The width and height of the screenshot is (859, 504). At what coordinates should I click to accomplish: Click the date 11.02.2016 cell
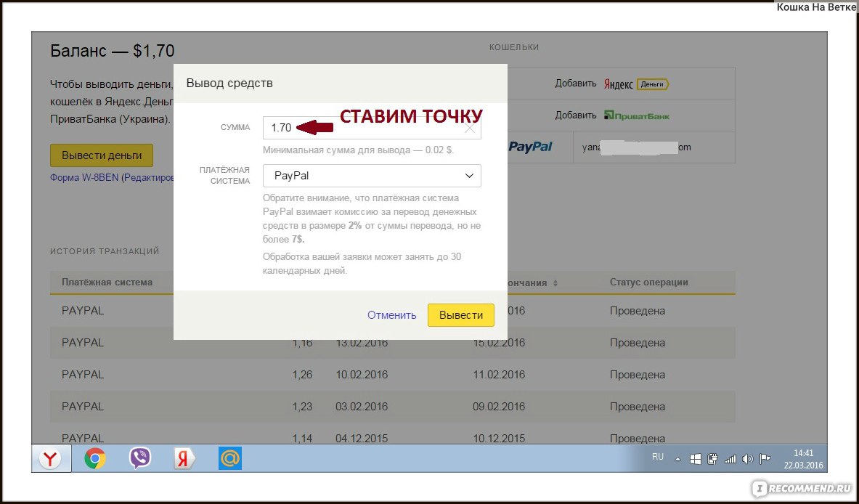tap(499, 375)
